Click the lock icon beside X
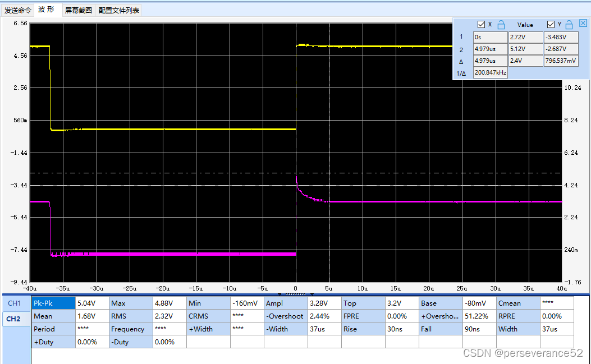591x364 pixels. point(501,25)
